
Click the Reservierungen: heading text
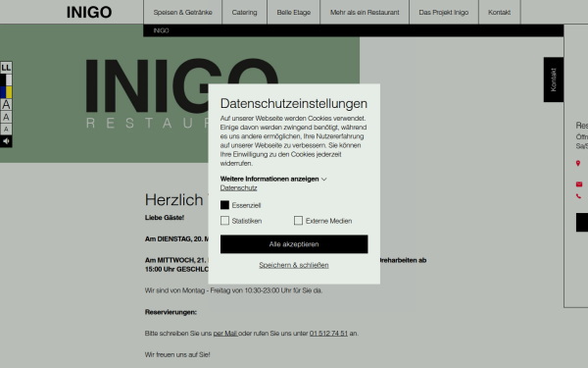click(171, 312)
